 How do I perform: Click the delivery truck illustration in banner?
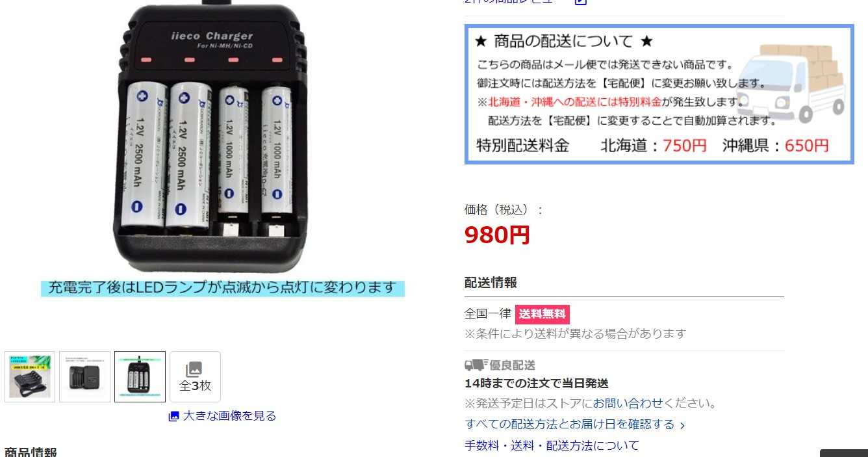(x=791, y=83)
